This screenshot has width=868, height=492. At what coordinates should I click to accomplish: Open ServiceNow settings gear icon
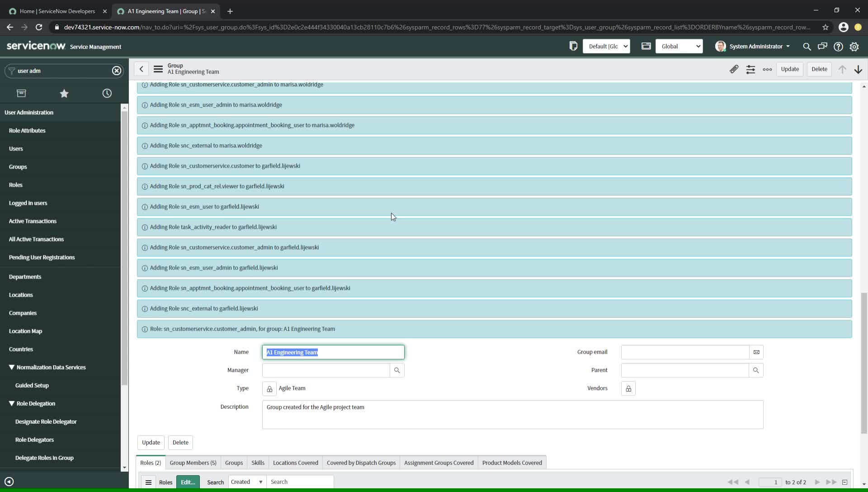tap(855, 47)
